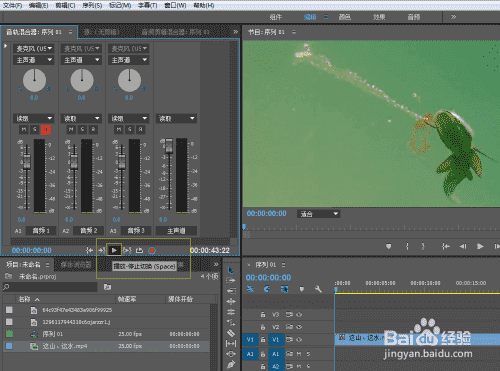This screenshot has width=500, height=371.
Task: Open output channel dropdown for track 2
Action: pyautogui.click(x=82, y=60)
